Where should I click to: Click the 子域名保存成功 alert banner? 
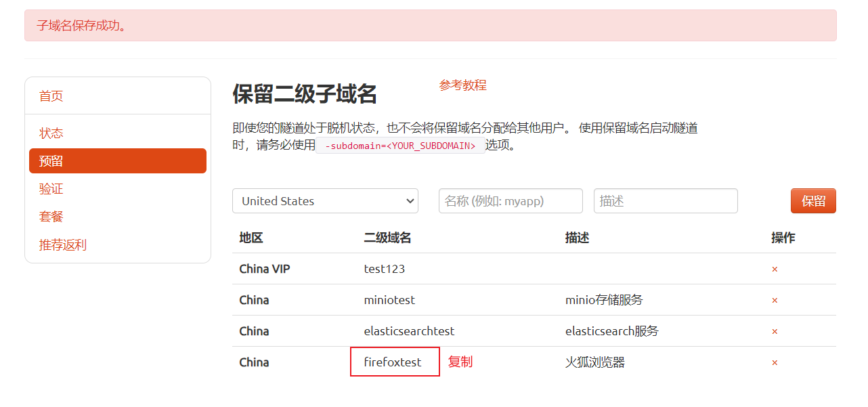pyautogui.click(x=431, y=26)
